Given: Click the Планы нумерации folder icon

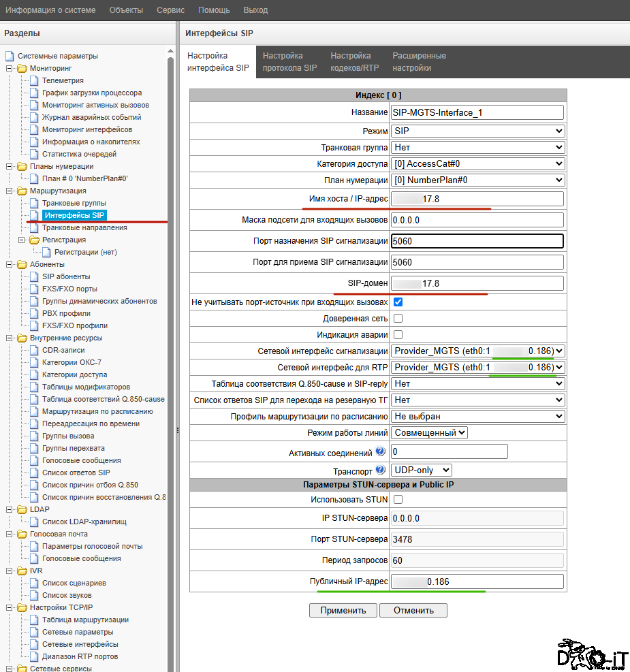Looking at the screenshot, I should [x=22, y=167].
